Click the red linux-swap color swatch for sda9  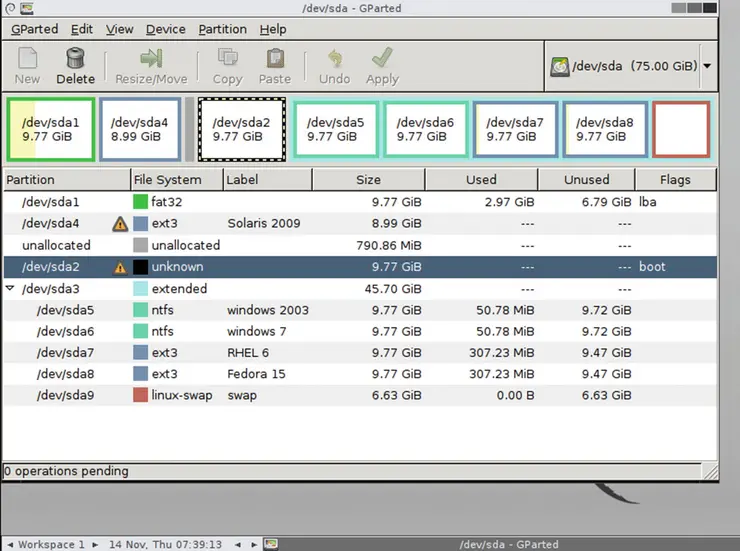tap(140, 395)
